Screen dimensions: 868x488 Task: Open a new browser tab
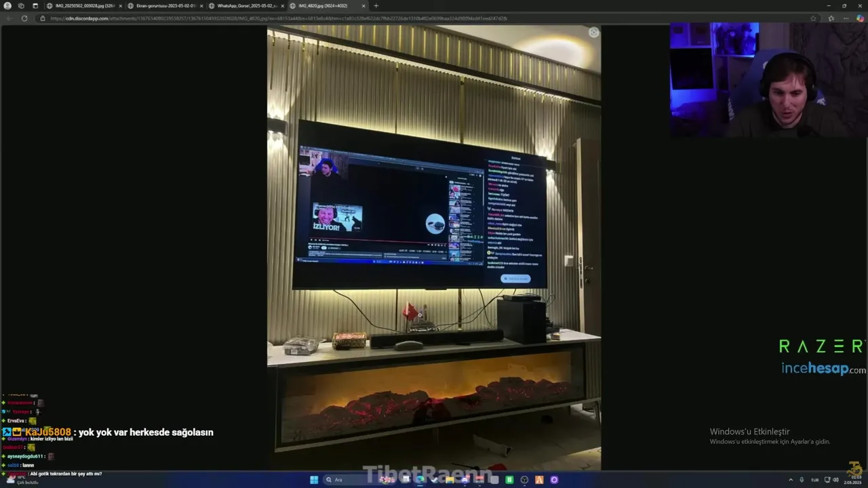pyautogui.click(x=376, y=5)
